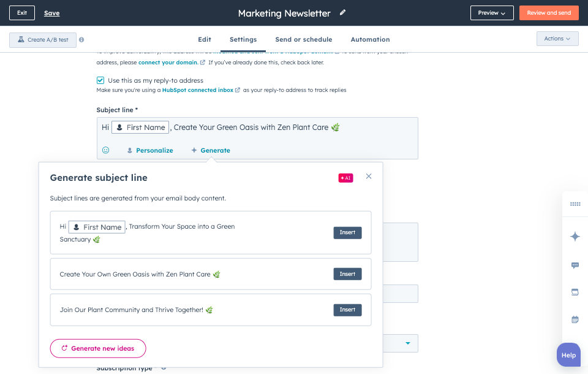Open the Automation tab
The height and width of the screenshot is (374, 588).
tap(370, 40)
